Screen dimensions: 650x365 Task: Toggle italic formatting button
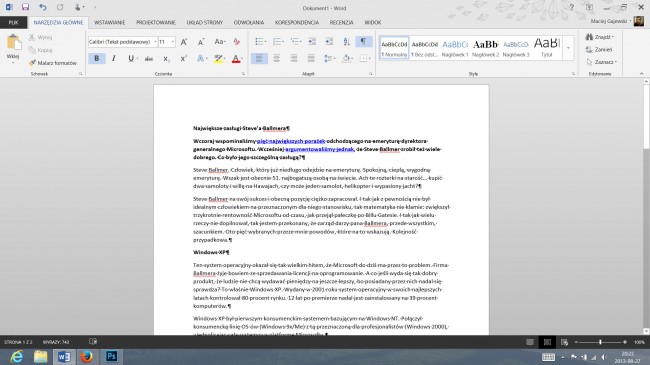(x=114, y=58)
